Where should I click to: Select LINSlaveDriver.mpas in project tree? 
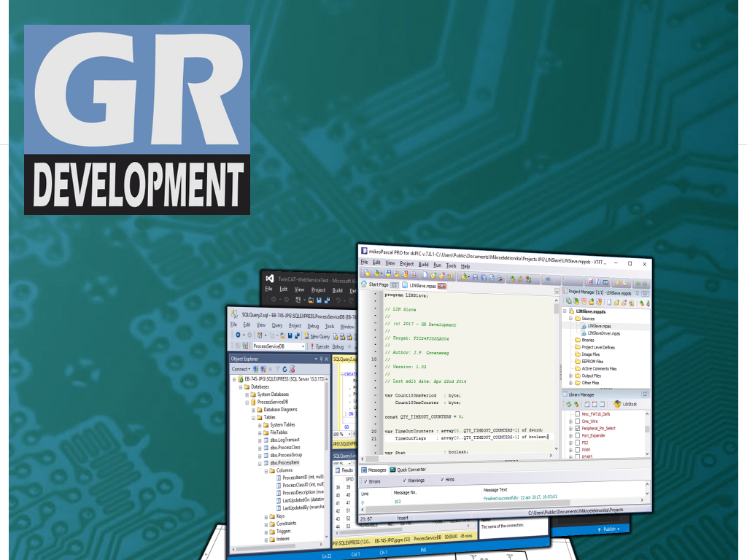tap(603, 333)
